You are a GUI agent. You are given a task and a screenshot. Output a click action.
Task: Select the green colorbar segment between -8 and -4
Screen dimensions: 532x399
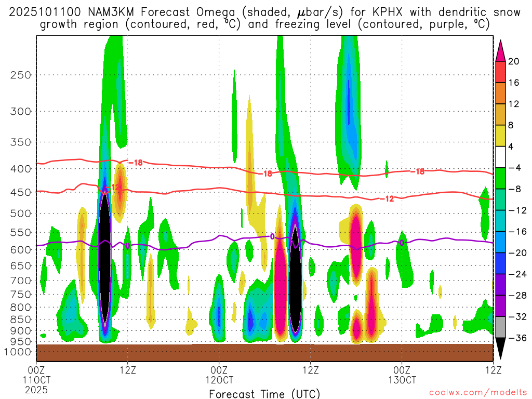500,179
